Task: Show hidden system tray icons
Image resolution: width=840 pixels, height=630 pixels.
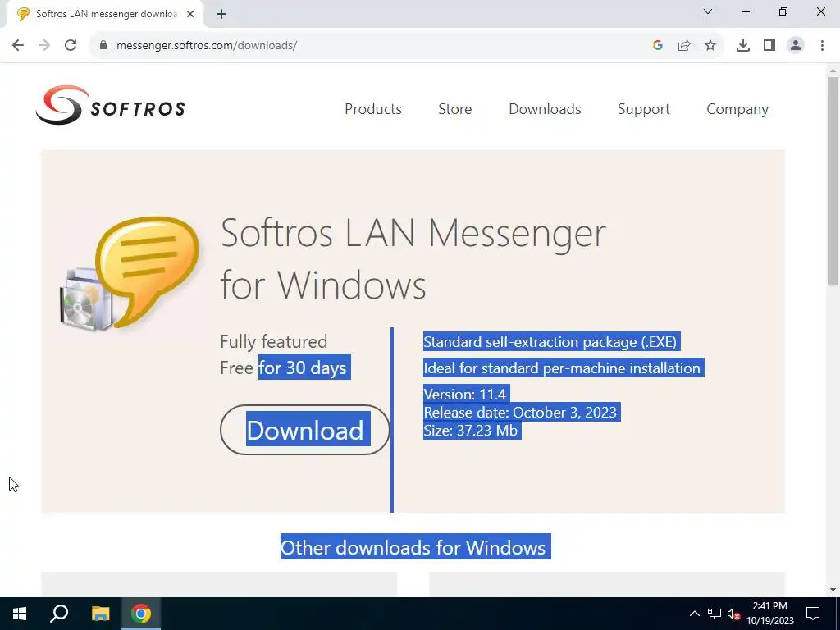Action: coord(694,614)
